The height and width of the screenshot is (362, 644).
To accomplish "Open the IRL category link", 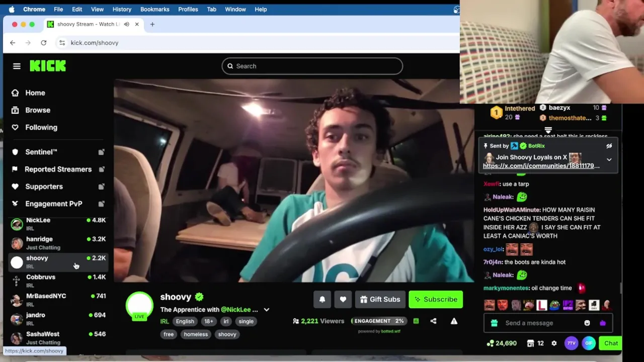I will (165, 321).
